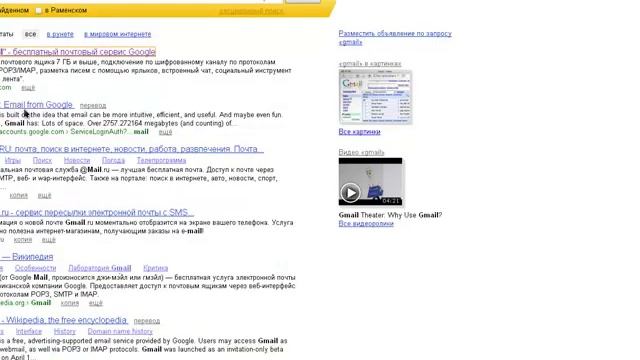Open «сервис пересылки электронной почты с SMS» result

point(96,212)
